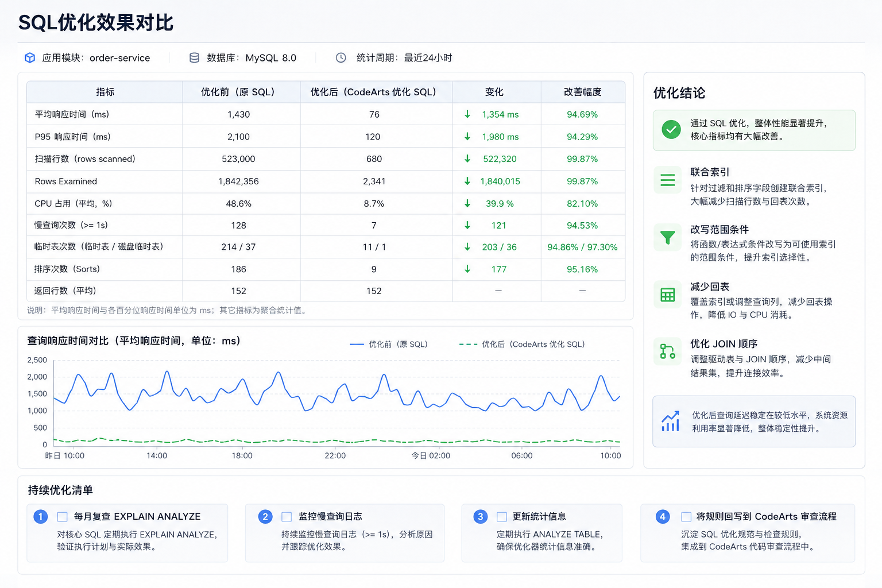Tick the 将规则回写到 CodeArts 审查流程 checkbox

tap(686, 517)
